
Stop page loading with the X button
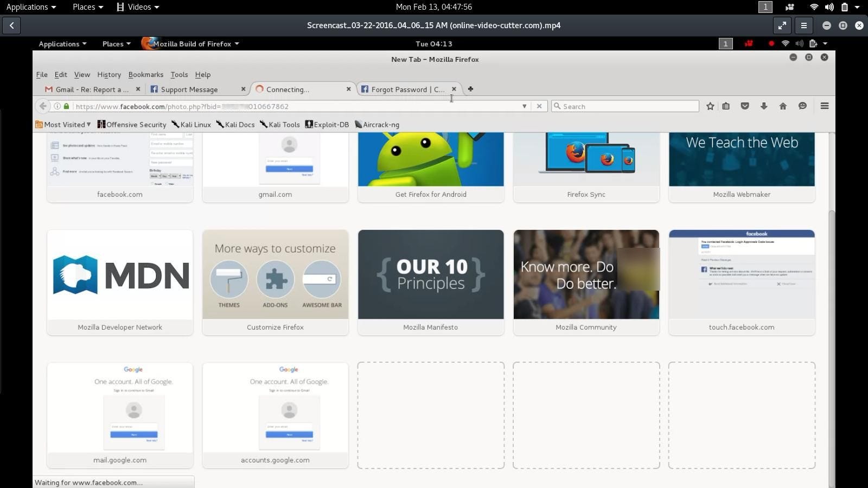pyautogui.click(x=539, y=106)
